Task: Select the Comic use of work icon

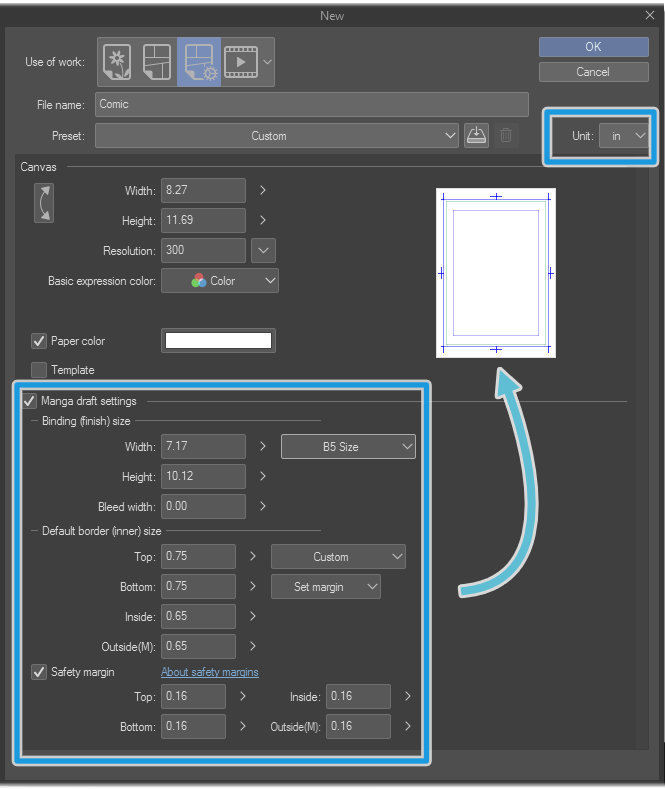Action: pyautogui.click(x=157, y=62)
